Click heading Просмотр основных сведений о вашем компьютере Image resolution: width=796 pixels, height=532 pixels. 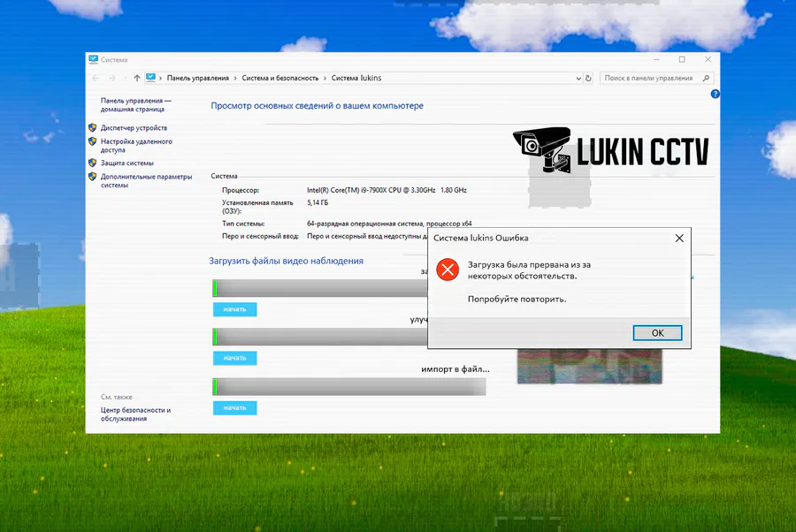click(317, 105)
